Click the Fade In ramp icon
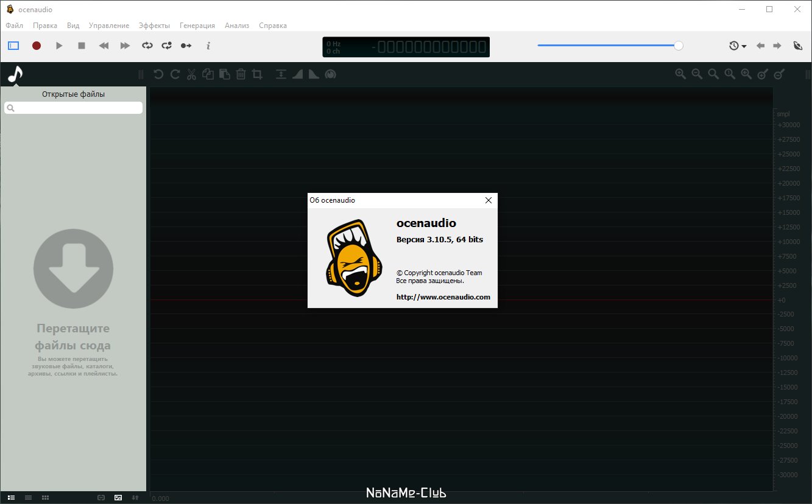This screenshot has width=812, height=504. pos(298,74)
